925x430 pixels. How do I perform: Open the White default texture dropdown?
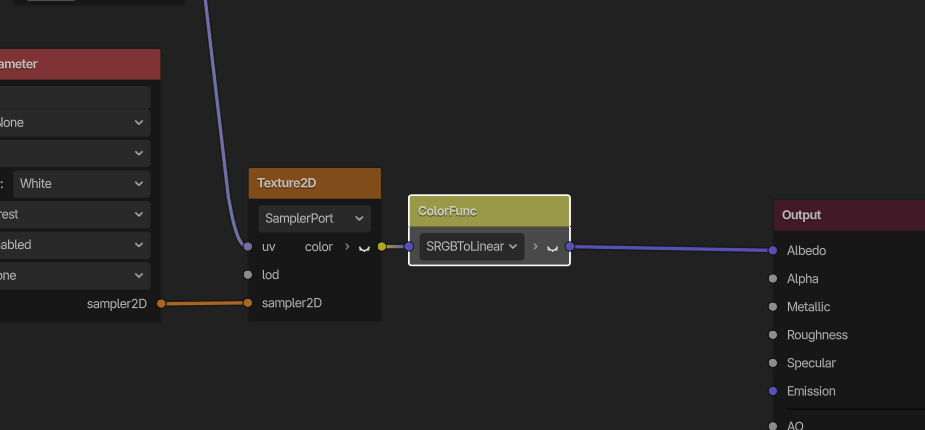tap(81, 184)
